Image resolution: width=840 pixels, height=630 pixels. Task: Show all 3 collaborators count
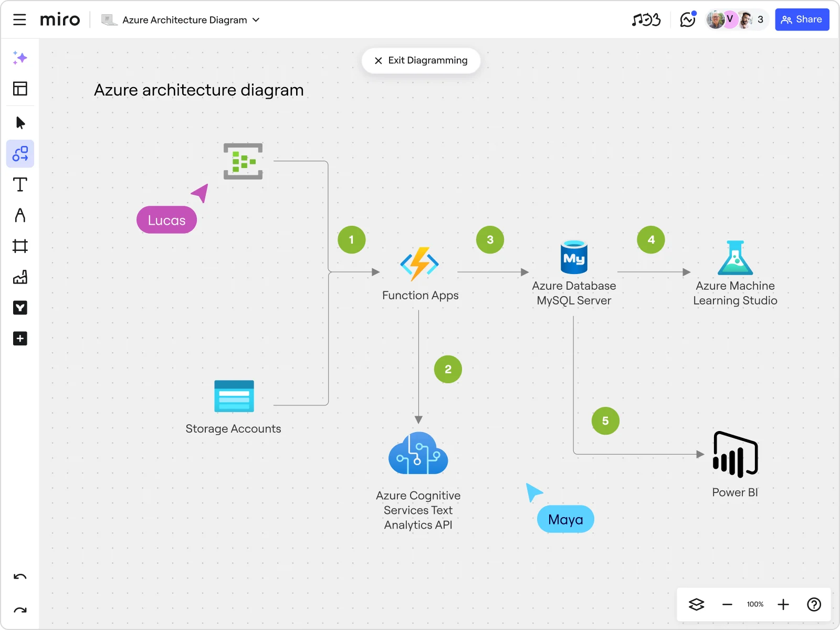[x=760, y=20]
